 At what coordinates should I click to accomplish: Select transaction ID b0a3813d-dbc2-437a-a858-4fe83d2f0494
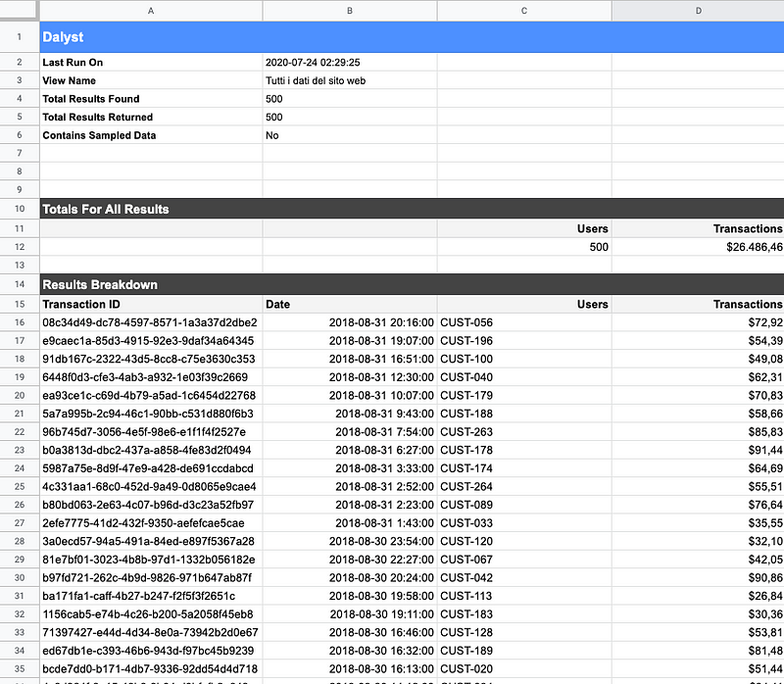tap(151, 450)
